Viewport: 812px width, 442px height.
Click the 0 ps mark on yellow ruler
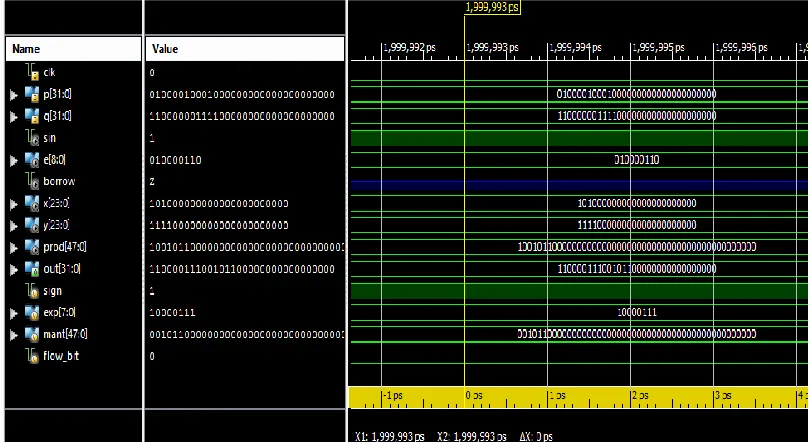coord(474,396)
